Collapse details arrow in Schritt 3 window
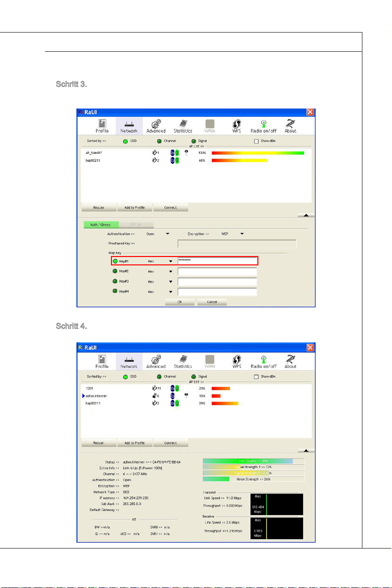The image size is (392, 588). tap(306, 215)
